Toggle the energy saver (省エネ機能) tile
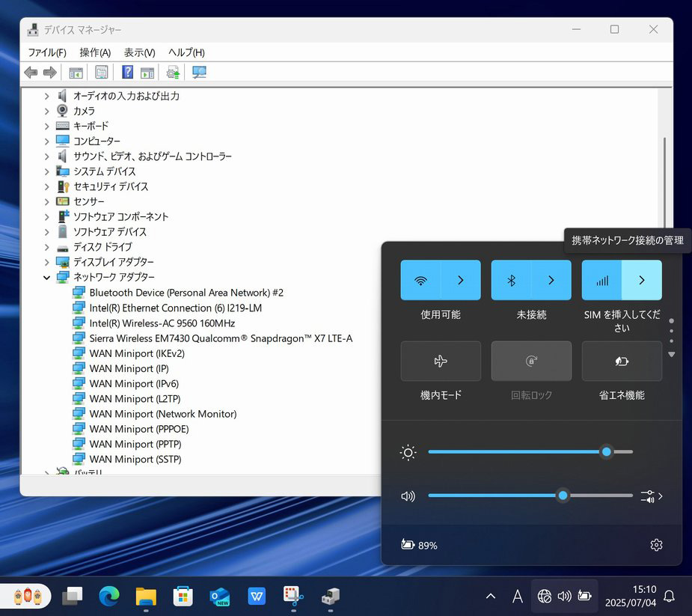 pyautogui.click(x=622, y=362)
